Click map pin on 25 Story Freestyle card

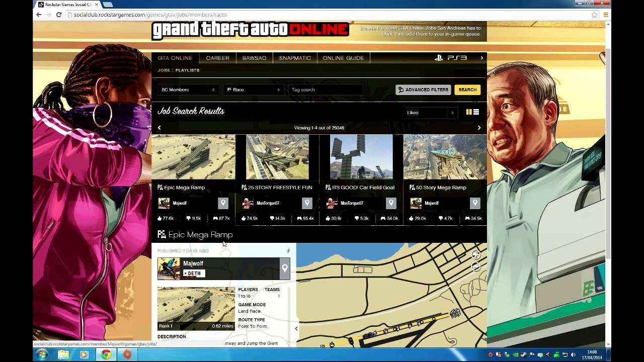pyautogui.click(x=307, y=203)
